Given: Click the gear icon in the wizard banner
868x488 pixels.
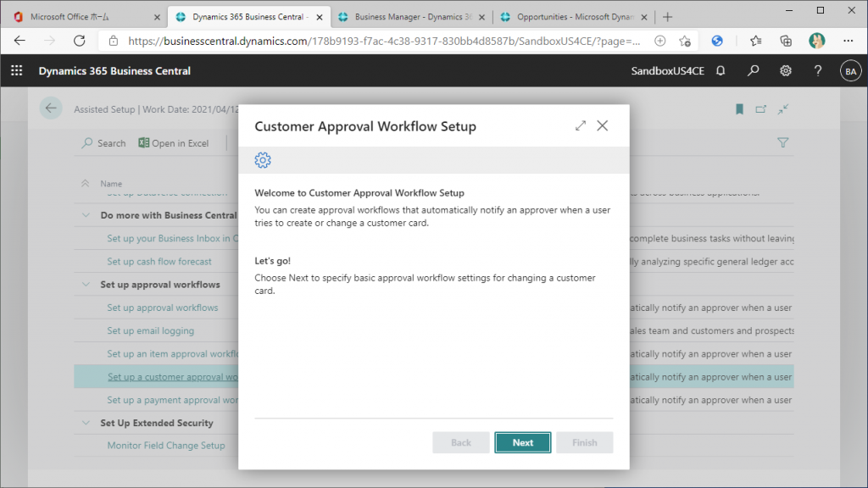Looking at the screenshot, I should tap(263, 160).
